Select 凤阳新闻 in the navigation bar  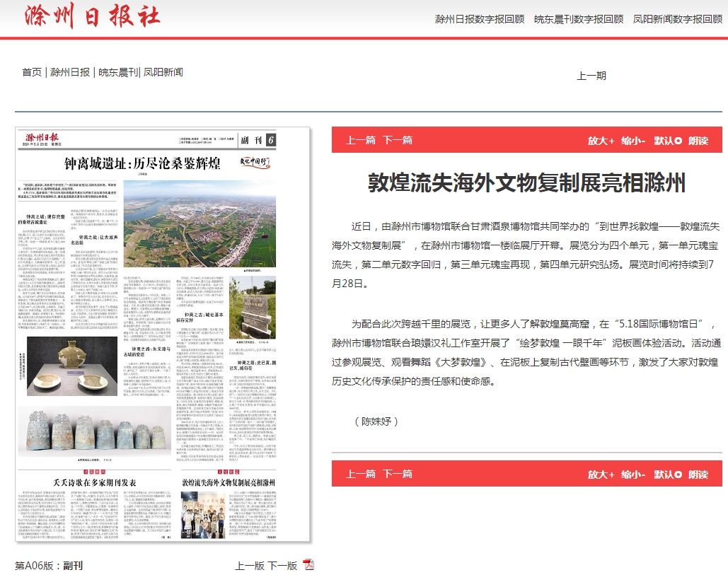pos(163,72)
